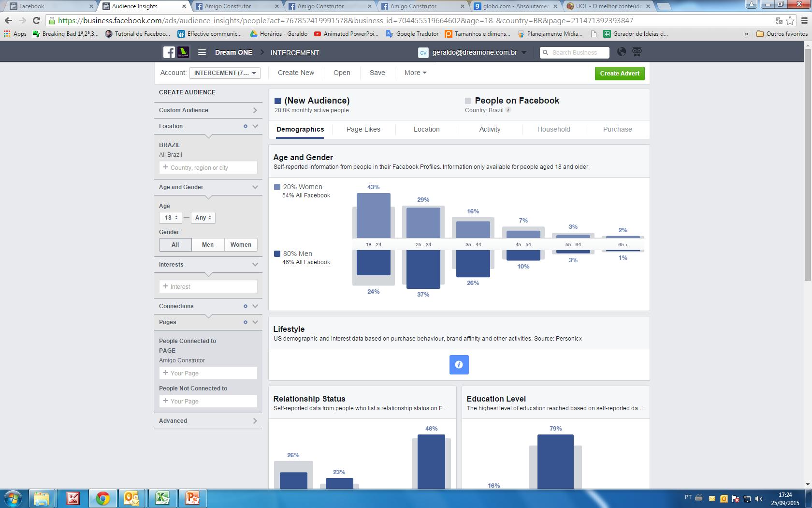Select the Men gender option
The image size is (812, 508).
pos(208,244)
